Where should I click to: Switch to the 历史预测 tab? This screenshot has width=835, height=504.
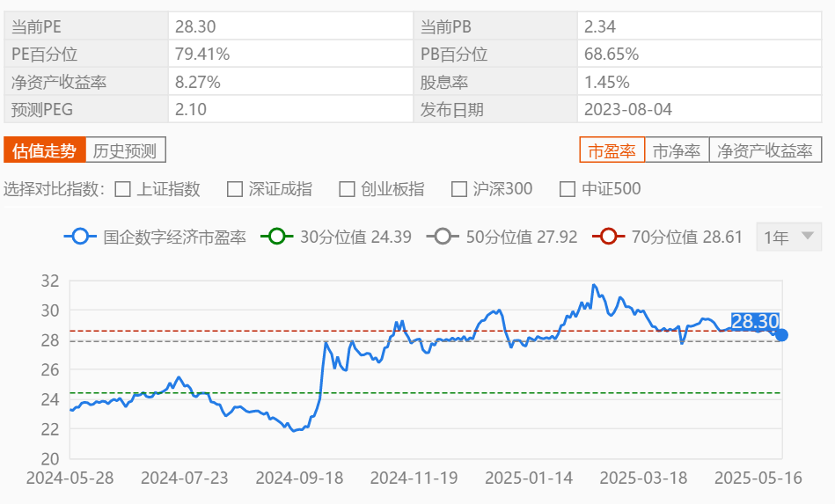pyautogui.click(x=125, y=150)
